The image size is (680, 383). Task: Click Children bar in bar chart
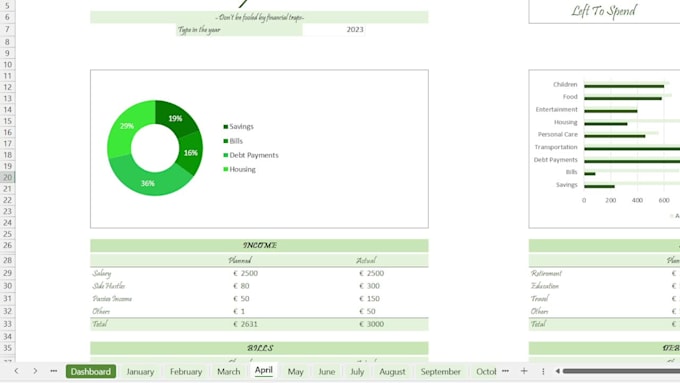tap(624, 86)
